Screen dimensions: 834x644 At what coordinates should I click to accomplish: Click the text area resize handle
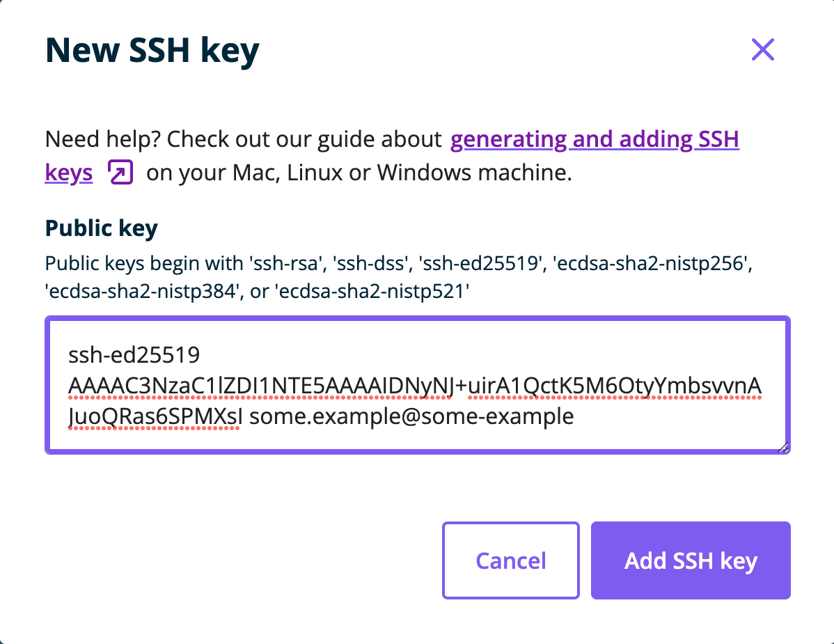click(x=783, y=448)
